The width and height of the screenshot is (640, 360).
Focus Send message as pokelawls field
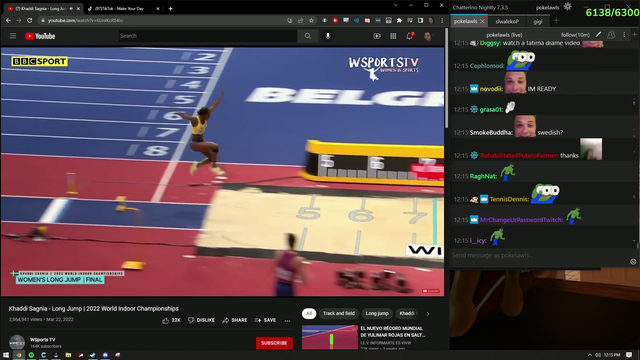pos(539,256)
